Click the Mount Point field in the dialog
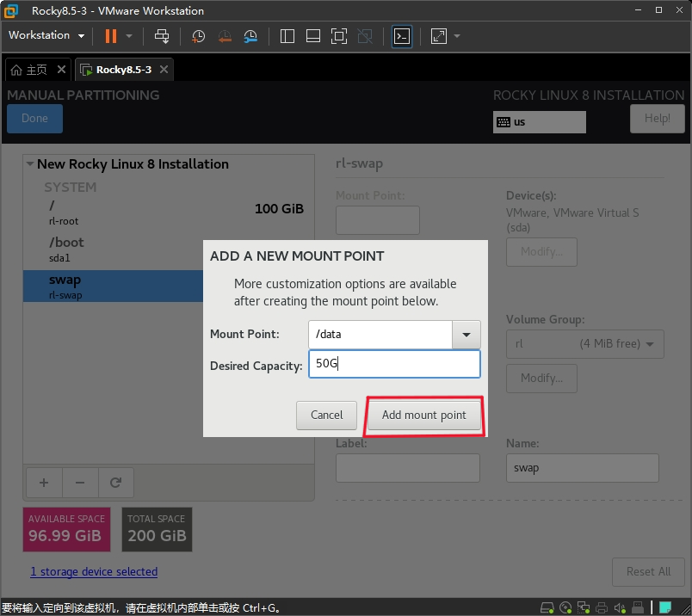The width and height of the screenshot is (692, 616). (380, 335)
